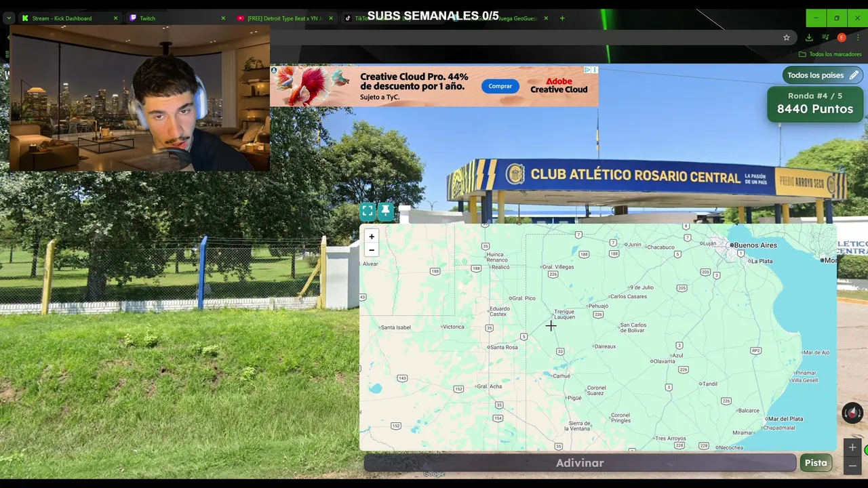Open the tab search dropdown arrow
Viewport: 868px width, 488px height.
tap(9, 18)
